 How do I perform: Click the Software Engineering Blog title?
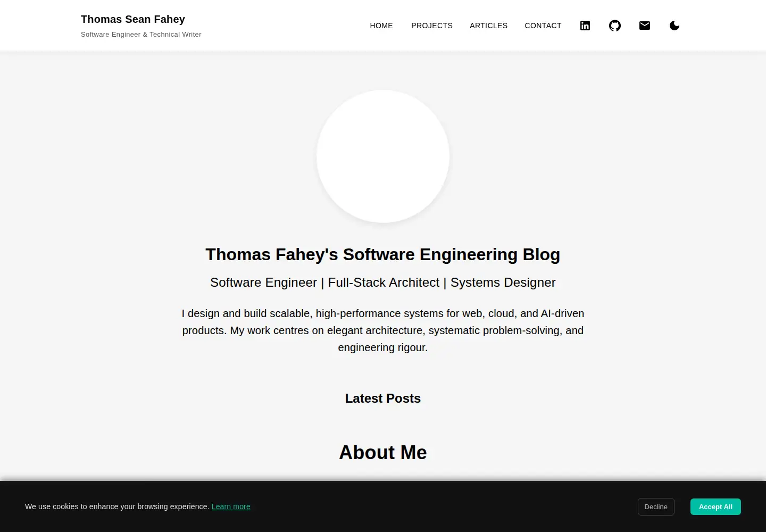click(383, 254)
